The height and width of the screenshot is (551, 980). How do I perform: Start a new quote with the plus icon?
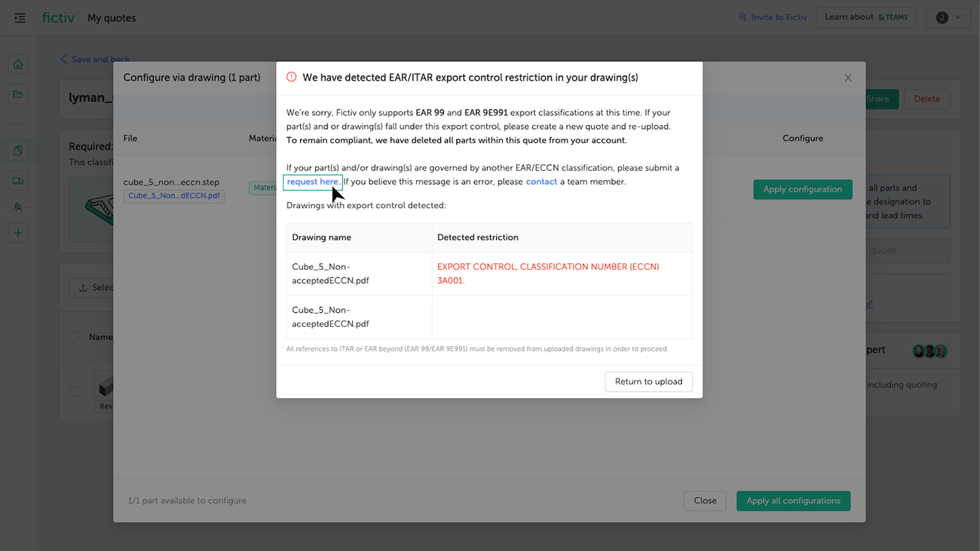18,233
